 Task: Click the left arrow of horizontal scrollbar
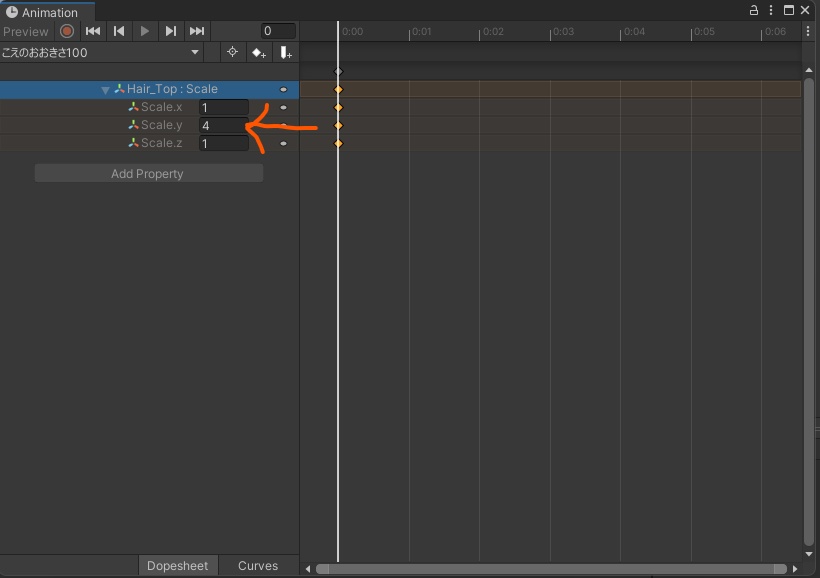(308, 569)
